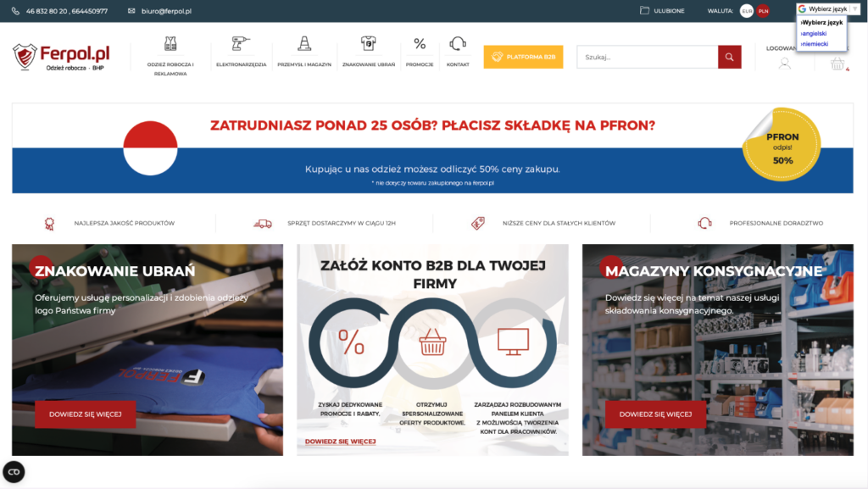
Task: Click the delivery truck icon
Action: [263, 224]
